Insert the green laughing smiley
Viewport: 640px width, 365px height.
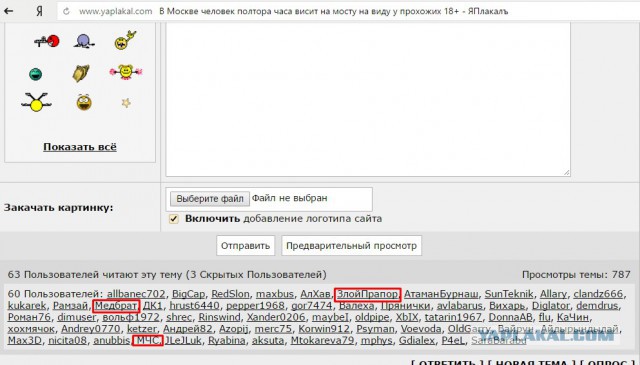coord(36,74)
